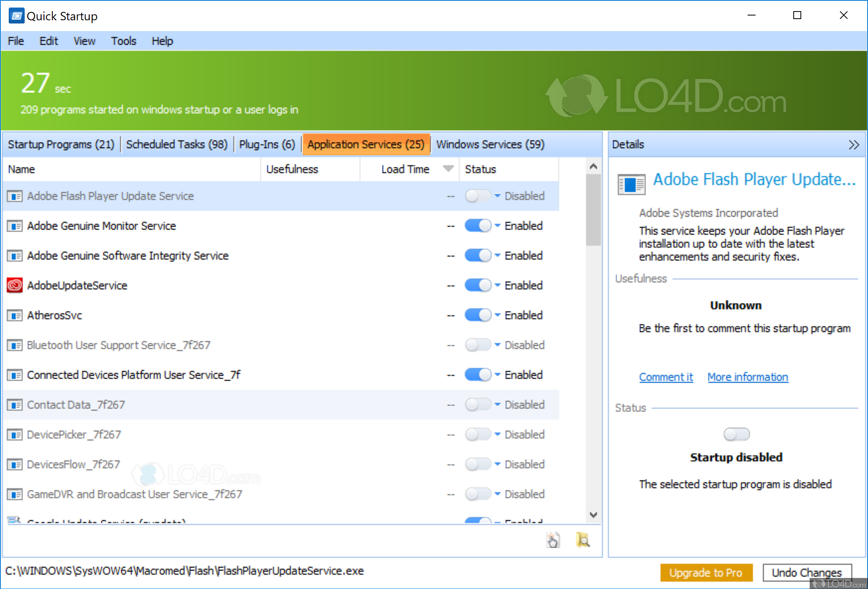Click the services list scrollbar thumb

click(x=593, y=210)
